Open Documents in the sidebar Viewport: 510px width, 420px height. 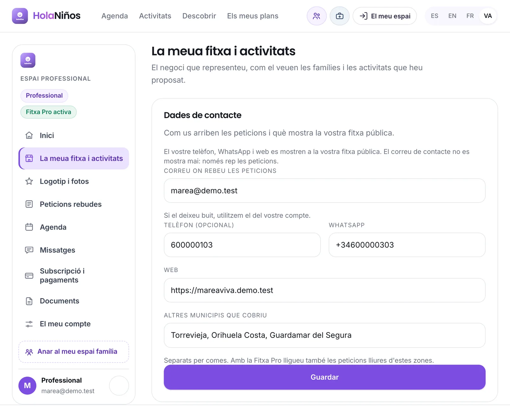[74, 301]
